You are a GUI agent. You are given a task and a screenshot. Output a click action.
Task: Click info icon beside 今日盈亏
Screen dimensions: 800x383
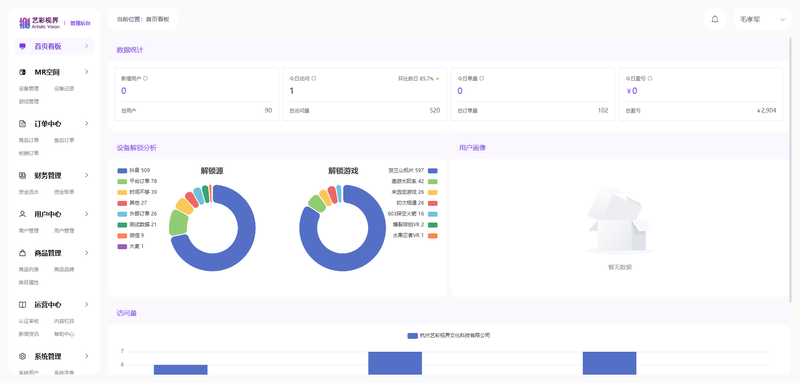tap(650, 79)
